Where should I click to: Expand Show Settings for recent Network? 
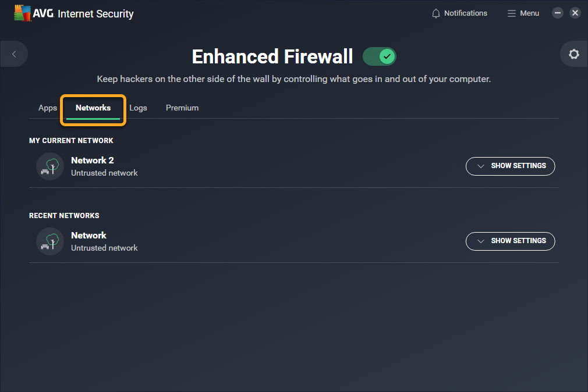point(510,241)
